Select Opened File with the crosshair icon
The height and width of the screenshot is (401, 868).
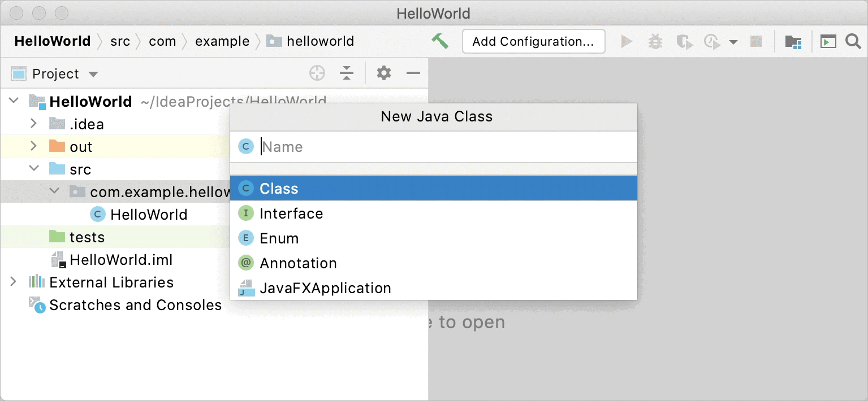point(317,73)
